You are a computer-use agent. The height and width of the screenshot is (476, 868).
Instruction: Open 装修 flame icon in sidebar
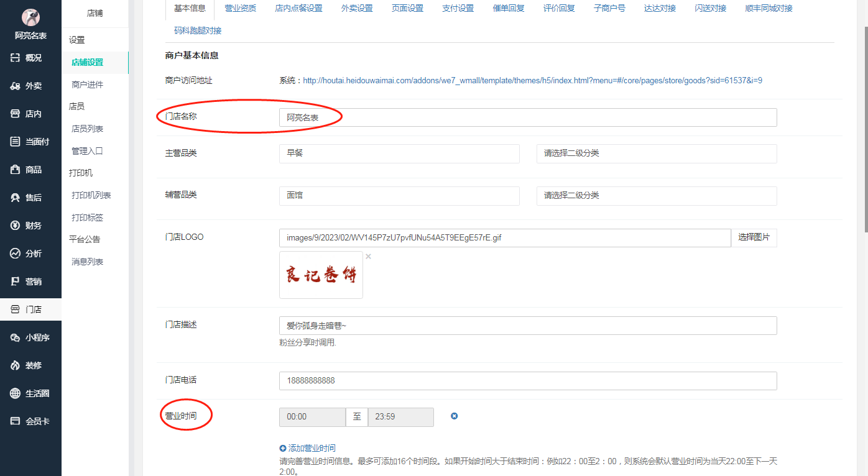tap(16, 365)
